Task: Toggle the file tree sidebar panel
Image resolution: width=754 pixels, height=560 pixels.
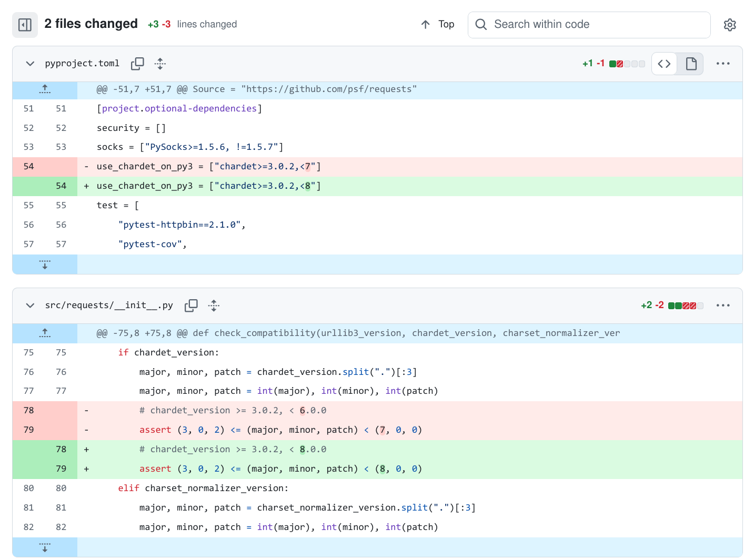Action: (25, 25)
